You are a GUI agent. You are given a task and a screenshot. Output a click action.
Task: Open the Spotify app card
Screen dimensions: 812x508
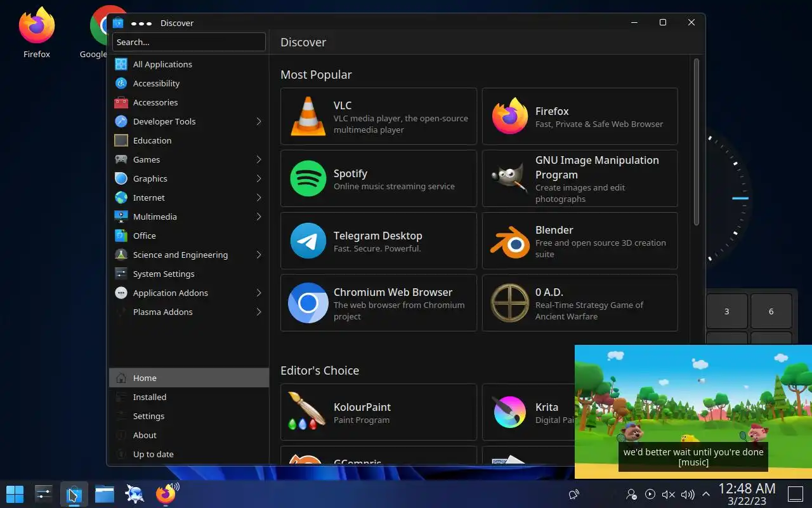[x=379, y=178]
